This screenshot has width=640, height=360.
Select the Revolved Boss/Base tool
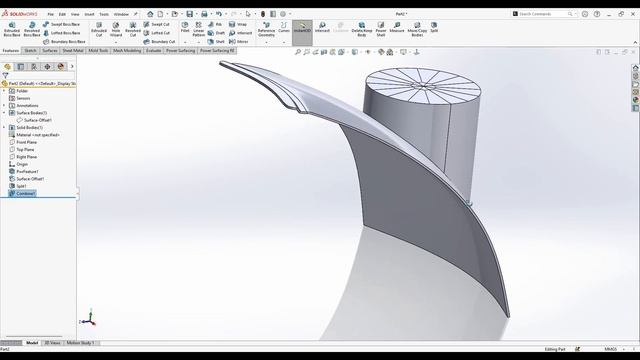tap(32, 29)
